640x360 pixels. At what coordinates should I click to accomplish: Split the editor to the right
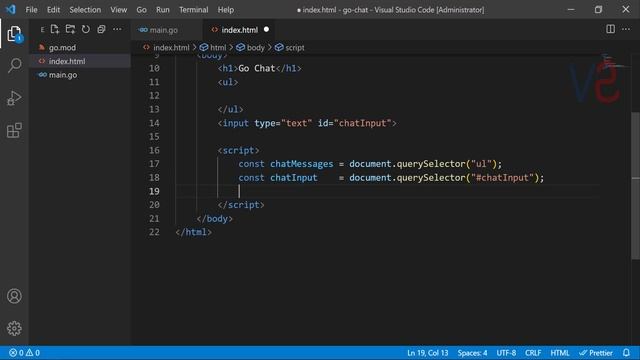[610, 29]
